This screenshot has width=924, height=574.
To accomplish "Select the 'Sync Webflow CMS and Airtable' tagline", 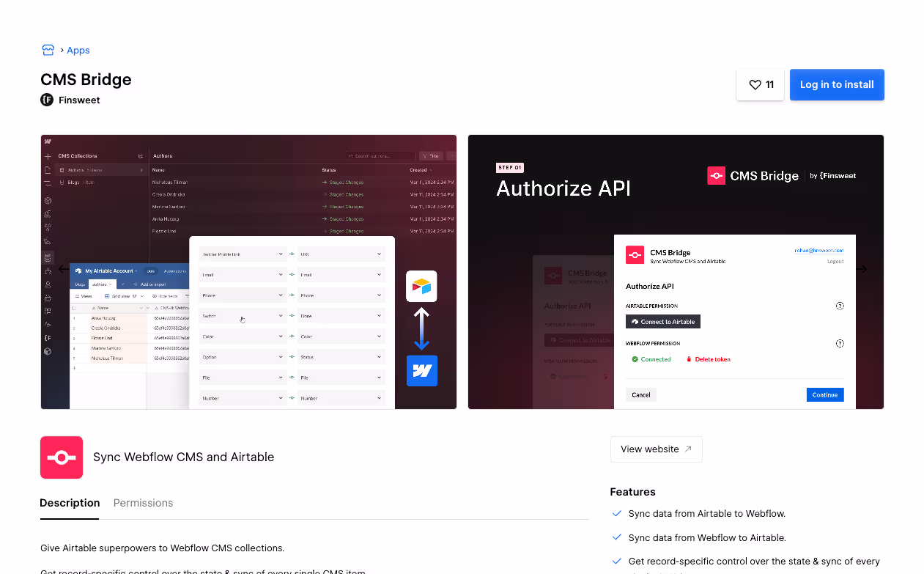I will [x=183, y=457].
